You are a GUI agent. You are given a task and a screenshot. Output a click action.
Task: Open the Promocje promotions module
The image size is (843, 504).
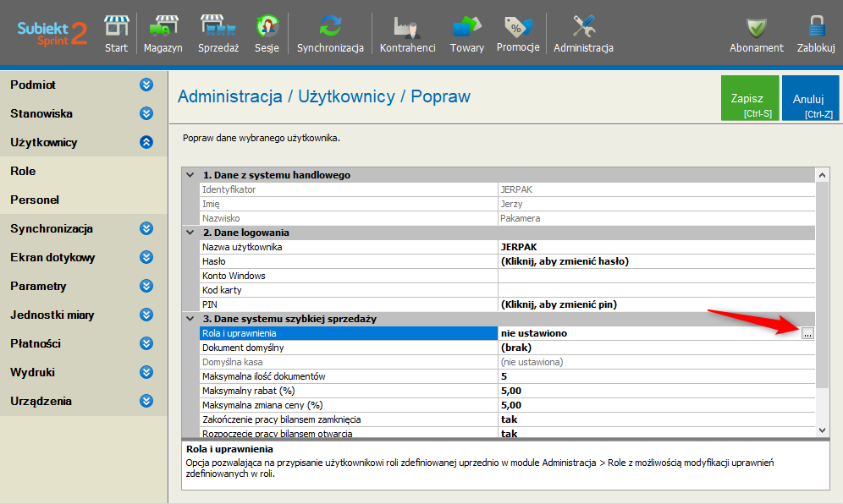518,33
